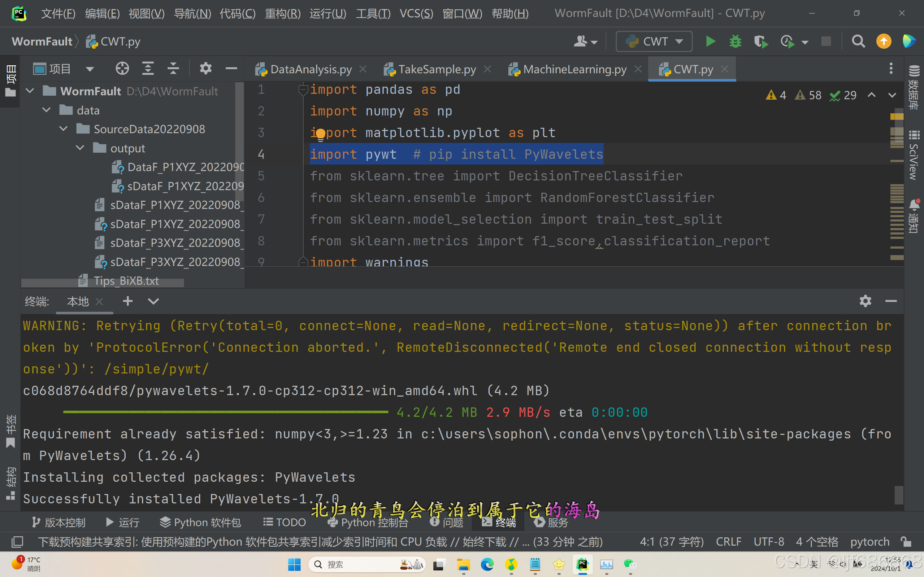
Task: Click the terminal vertical scrollbar thumb
Action: pyautogui.click(x=899, y=495)
